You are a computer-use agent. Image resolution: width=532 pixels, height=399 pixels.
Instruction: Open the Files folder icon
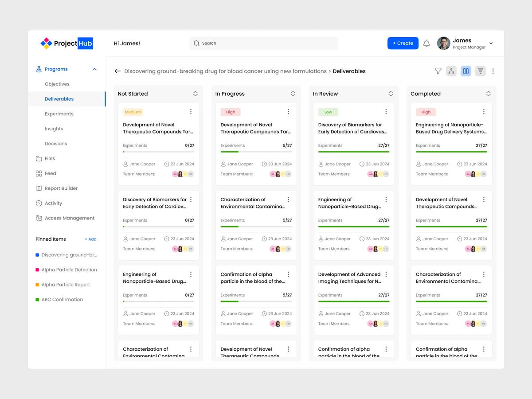pyautogui.click(x=38, y=158)
